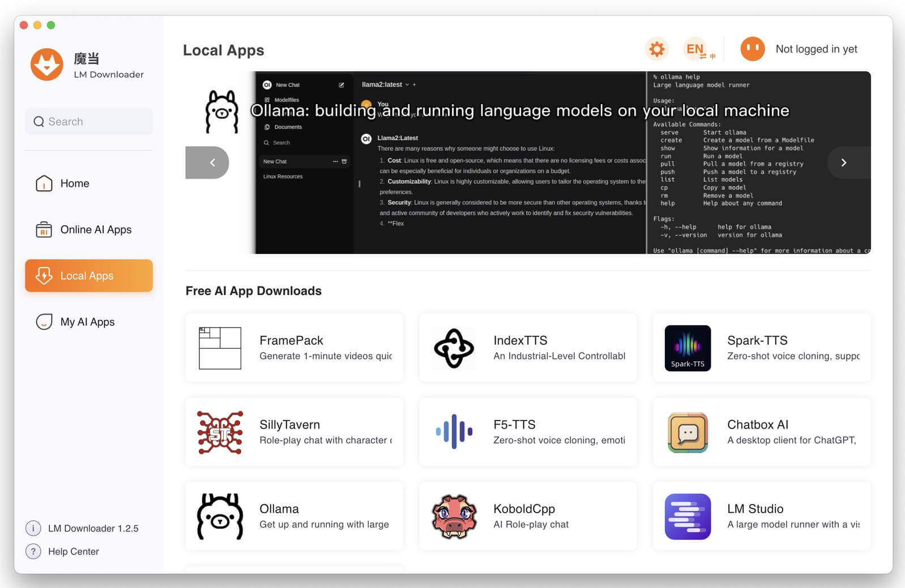The image size is (905, 588).
Task: Open the F5-TTS app title
Action: point(514,424)
